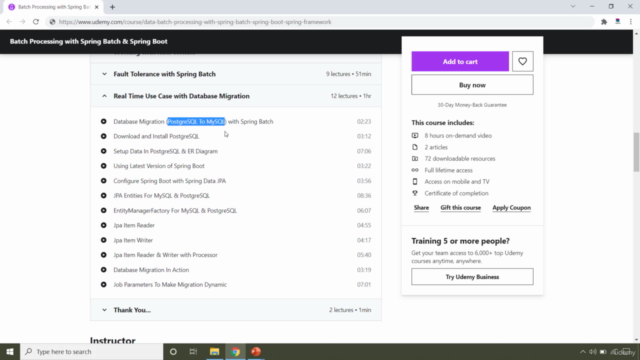Click lecture title Database Migration In Action
This screenshot has width=640, height=360.
coord(151,270)
